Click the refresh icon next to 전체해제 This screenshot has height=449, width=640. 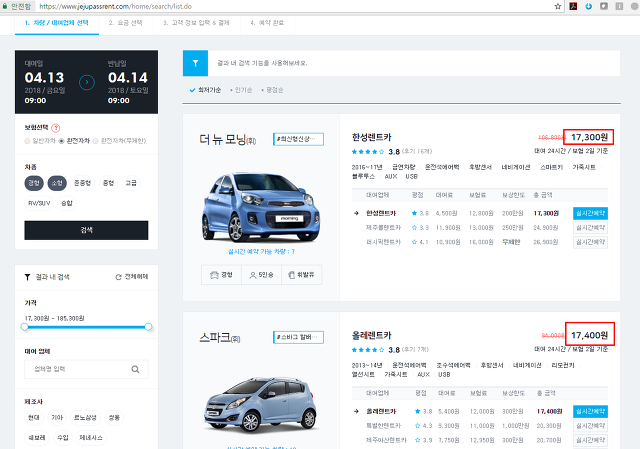tap(118, 277)
